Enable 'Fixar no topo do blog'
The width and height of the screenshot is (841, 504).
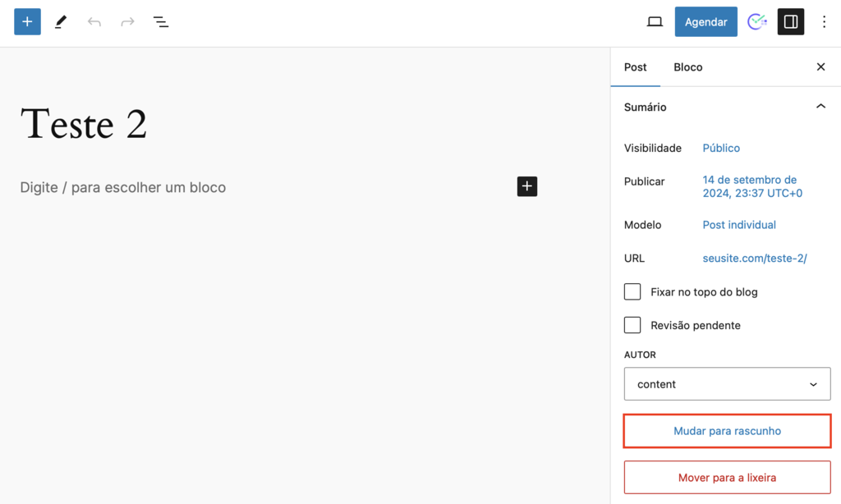[632, 291]
